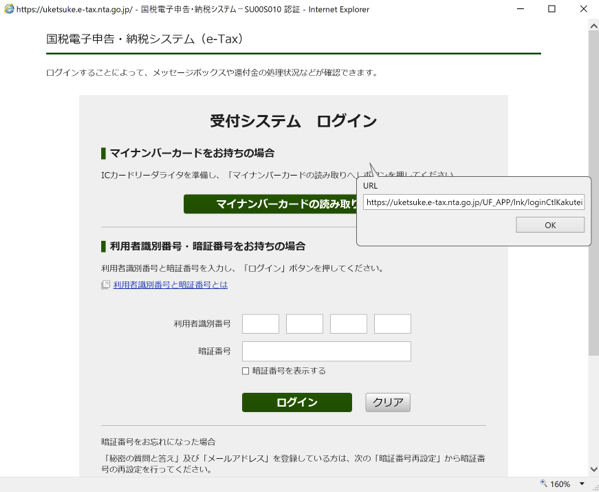Click the 利用者識別番号・暗証番号をお持ちの場合 heading
The height and width of the screenshot is (492, 599).
tap(207, 246)
